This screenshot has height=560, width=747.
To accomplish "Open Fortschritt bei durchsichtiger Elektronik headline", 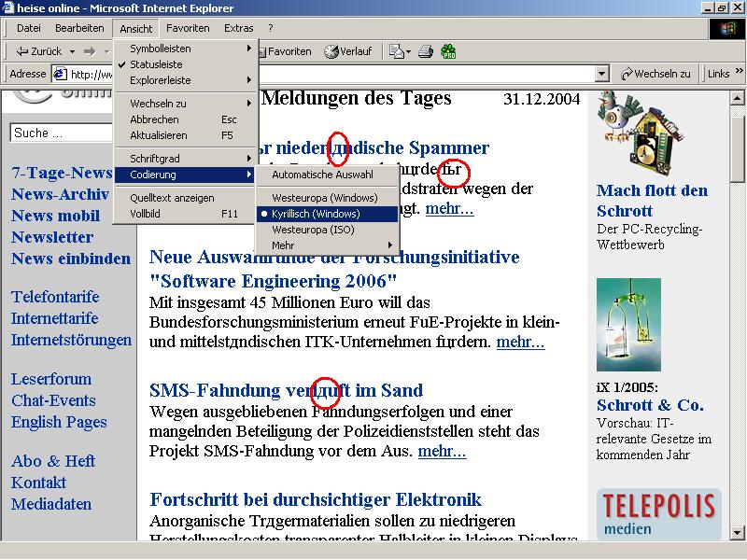I will coord(316,499).
